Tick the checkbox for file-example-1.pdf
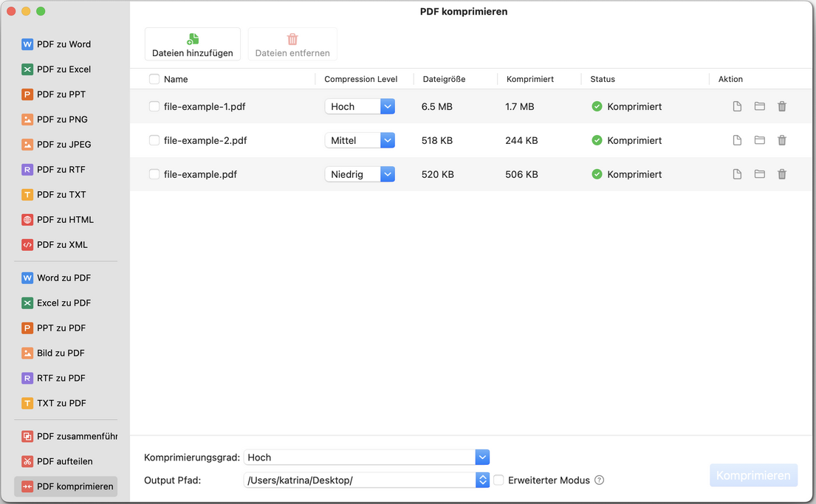The height and width of the screenshot is (504, 816). pos(154,106)
